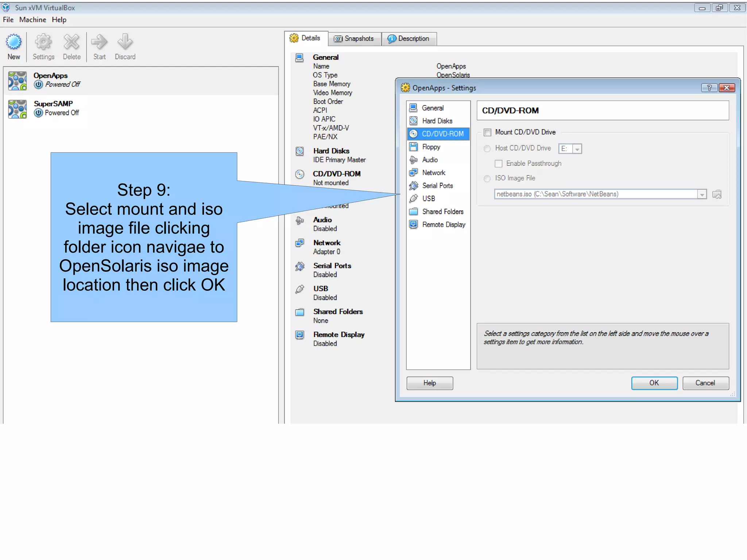
Task: Click 'IDE Primary Master' text in Details
Action: 339,160
